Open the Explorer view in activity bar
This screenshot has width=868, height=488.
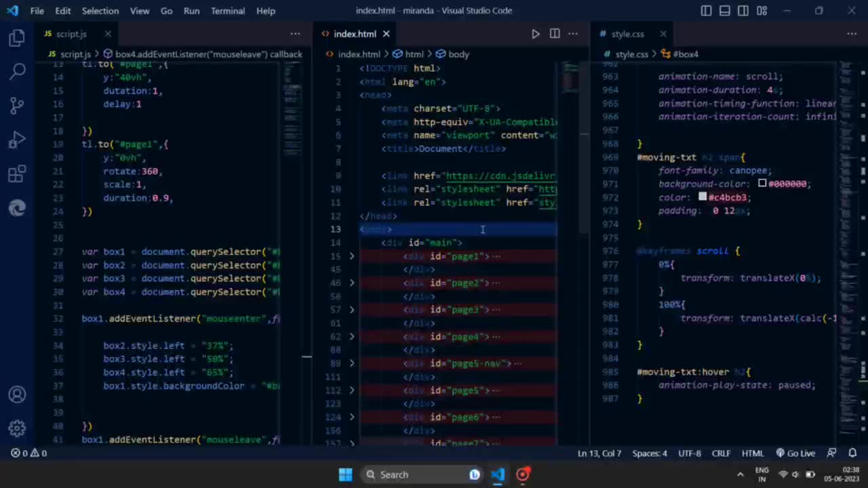click(17, 38)
